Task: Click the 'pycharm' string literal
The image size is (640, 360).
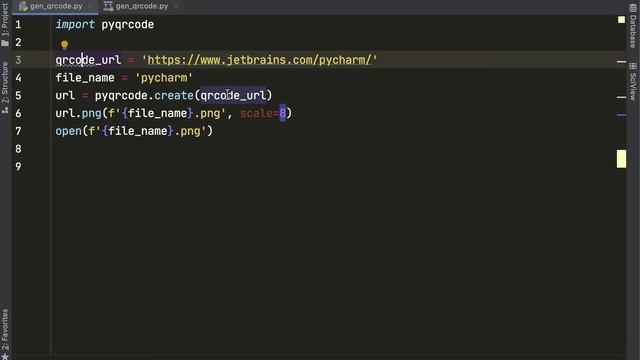Action: click(164, 78)
